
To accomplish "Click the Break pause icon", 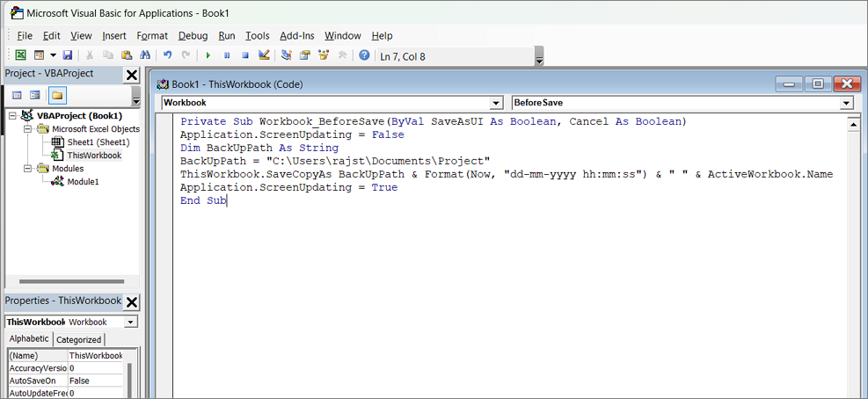I will tap(227, 55).
